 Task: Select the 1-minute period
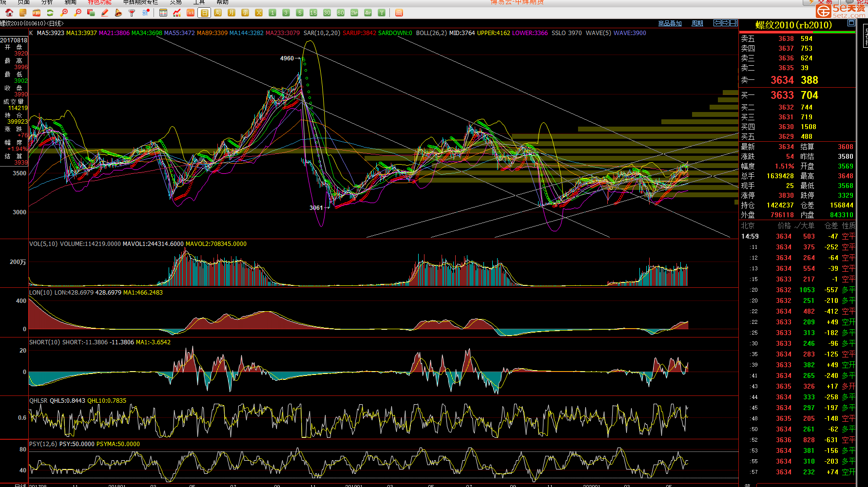(272, 13)
